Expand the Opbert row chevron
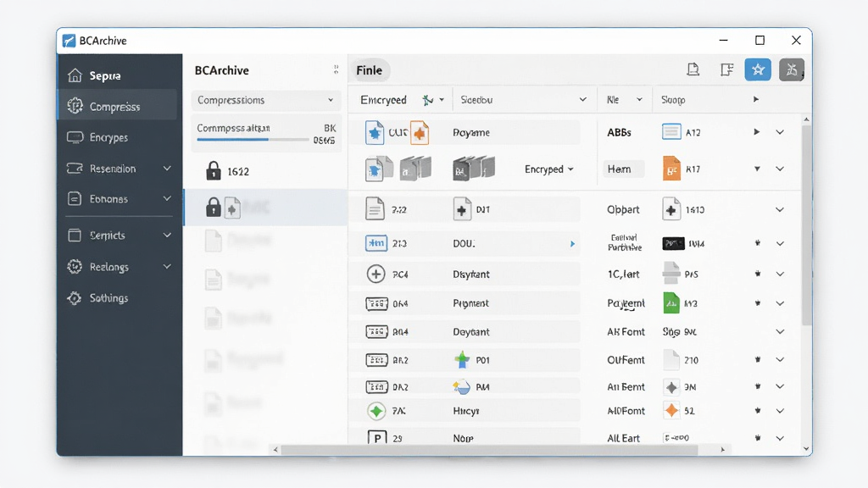 pos(780,210)
